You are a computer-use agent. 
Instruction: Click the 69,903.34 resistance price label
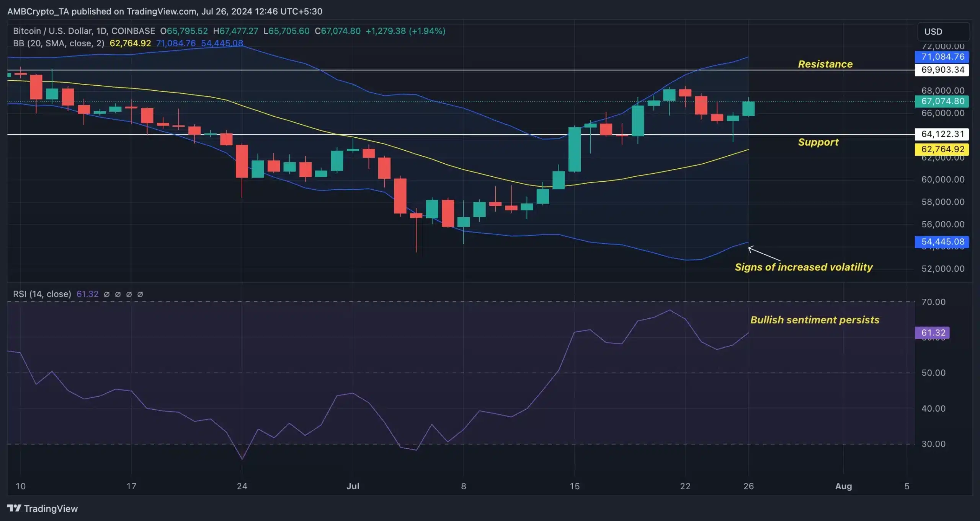coord(942,70)
